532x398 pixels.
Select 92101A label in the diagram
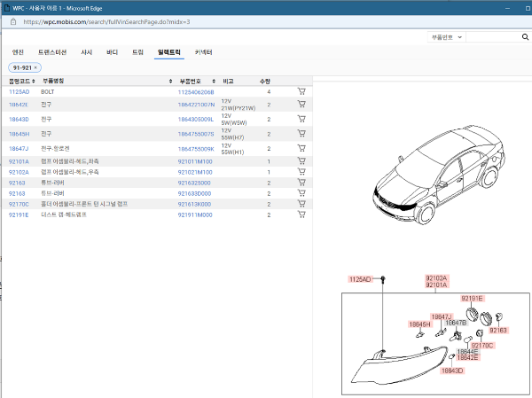click(x=436, y=285)
